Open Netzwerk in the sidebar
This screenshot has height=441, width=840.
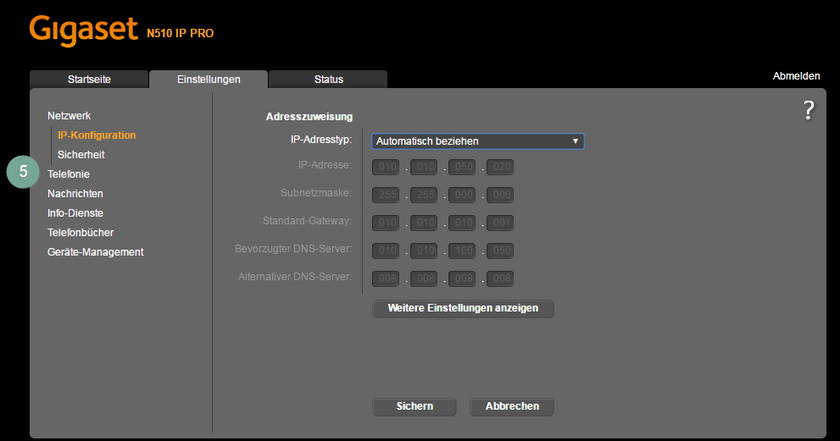(x=69, y=116)
